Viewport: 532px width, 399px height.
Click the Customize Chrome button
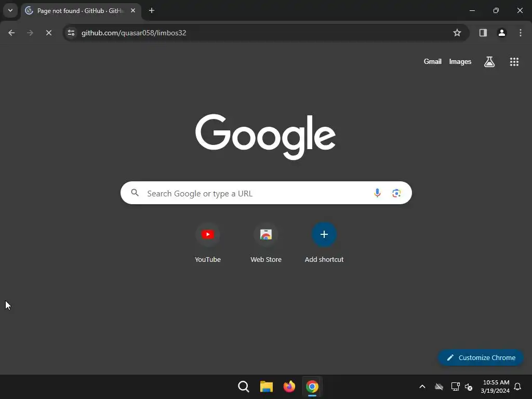click(x=481, y=357)
